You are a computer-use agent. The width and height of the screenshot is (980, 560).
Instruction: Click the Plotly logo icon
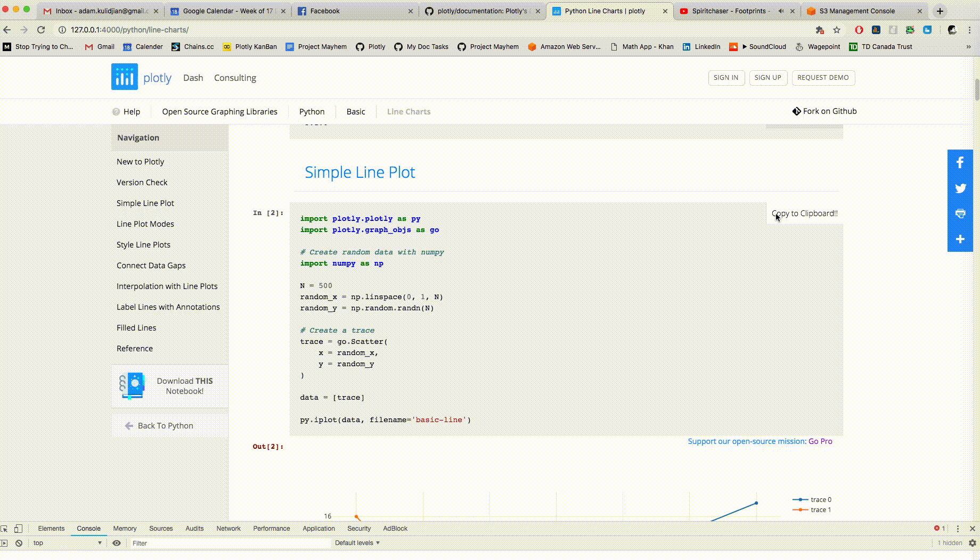click(125, 77)
